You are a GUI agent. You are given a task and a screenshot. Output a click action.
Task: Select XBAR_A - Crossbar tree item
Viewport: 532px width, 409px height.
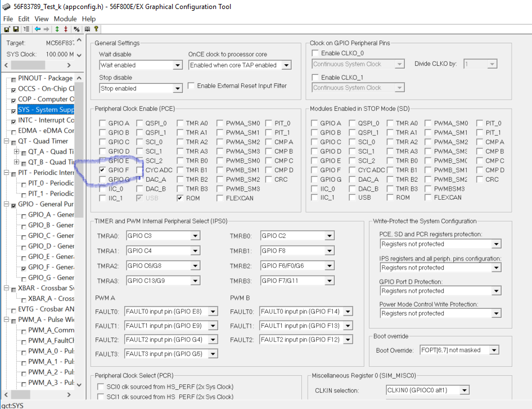[x=51, y=298]
